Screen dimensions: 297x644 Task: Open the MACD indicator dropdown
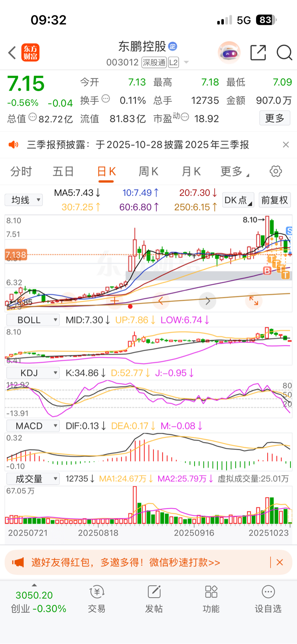tap(33, 426)
